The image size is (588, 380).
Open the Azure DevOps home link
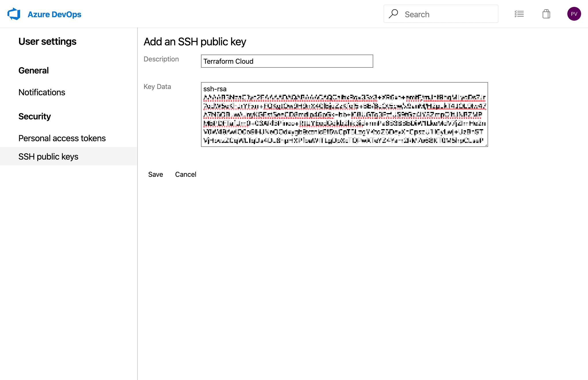[54, 14]
